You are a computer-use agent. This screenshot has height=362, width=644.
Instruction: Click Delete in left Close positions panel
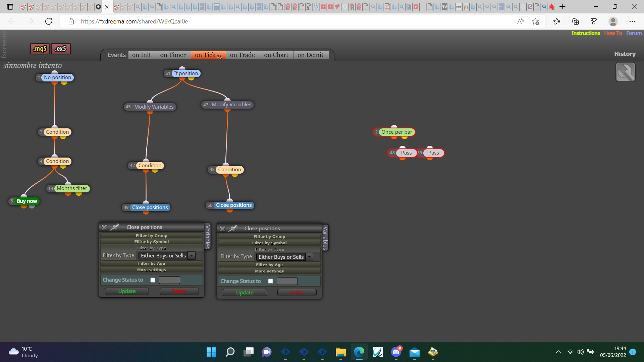[179, 291]
